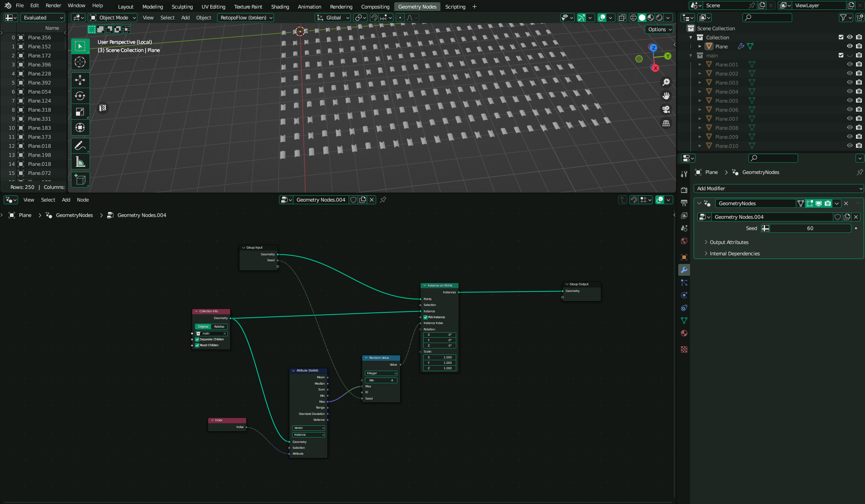Open the Texture properties checker icon
Image resolution: width=865 pixels, height=504 pixels.
684,349
